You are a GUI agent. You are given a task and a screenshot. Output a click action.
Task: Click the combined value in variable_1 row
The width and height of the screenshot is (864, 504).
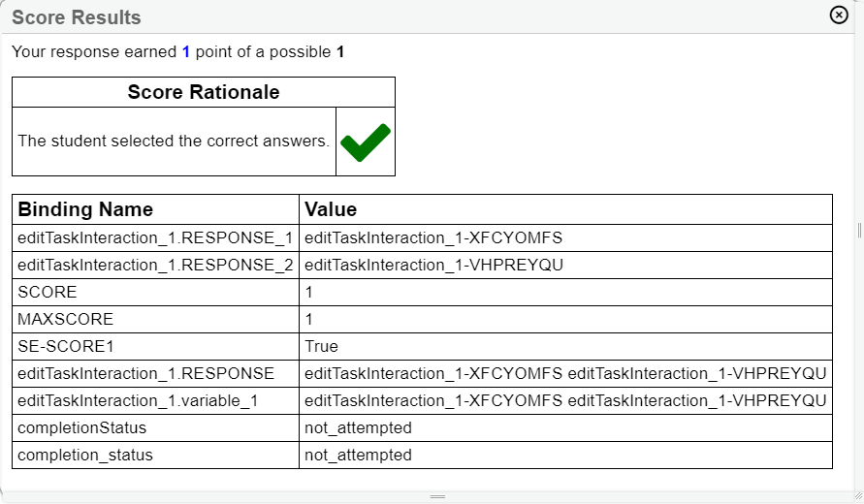565,400
